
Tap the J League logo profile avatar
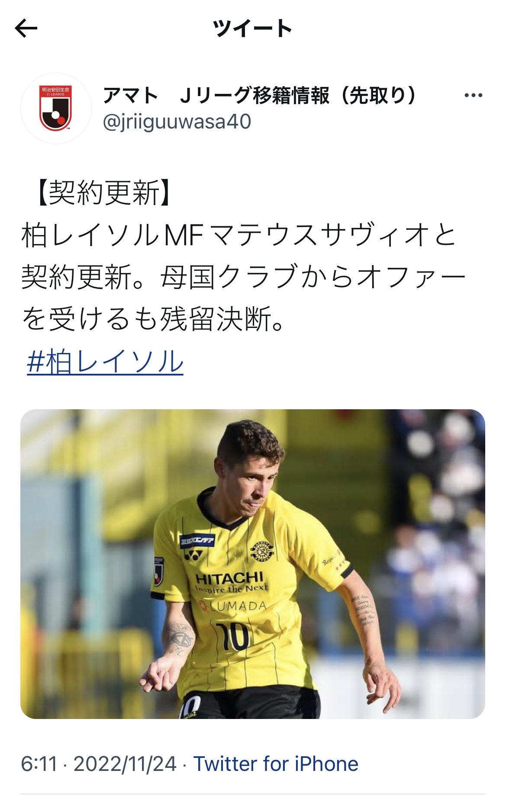pyautogui.click(x=56, y=108)
